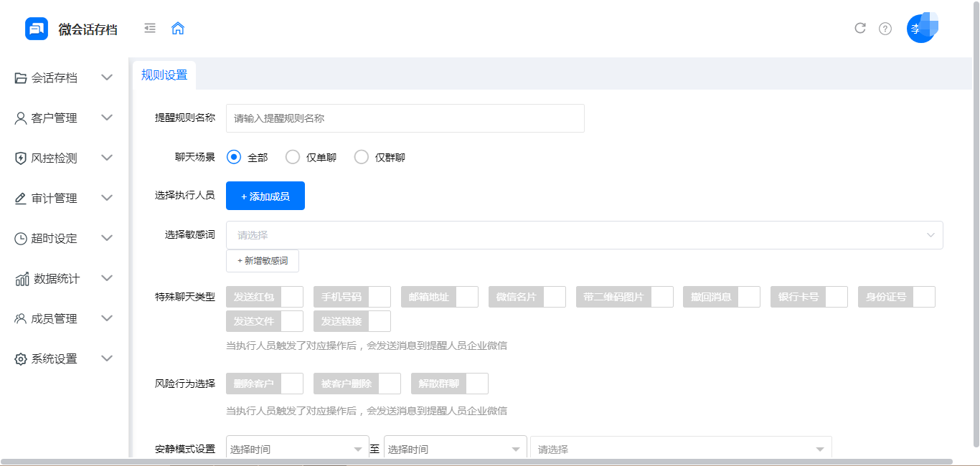Click the 提醒规则名称 input field
Image resolution: width=980 pixels, height=466 pixels.
tap(404, 118)
